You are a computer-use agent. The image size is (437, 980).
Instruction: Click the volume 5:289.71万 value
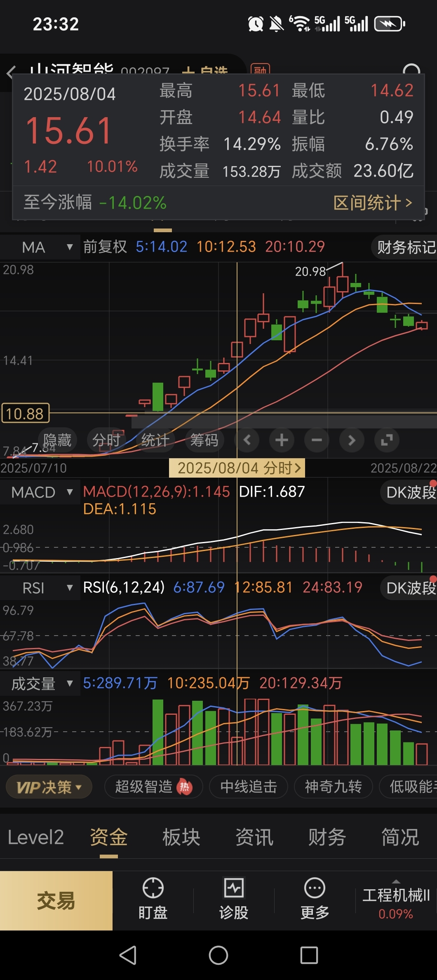pos(120,683)
